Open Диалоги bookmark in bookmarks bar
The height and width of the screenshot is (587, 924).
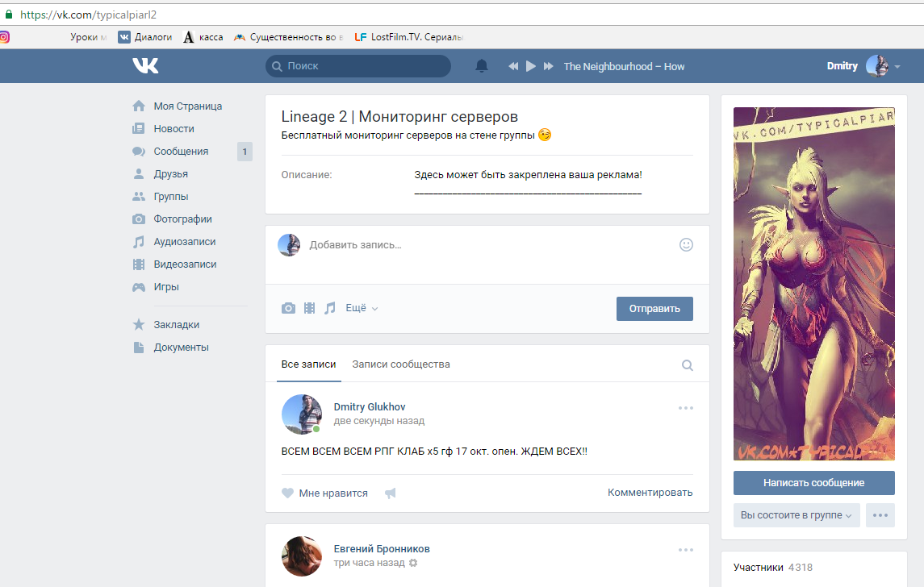pos(145,37)
